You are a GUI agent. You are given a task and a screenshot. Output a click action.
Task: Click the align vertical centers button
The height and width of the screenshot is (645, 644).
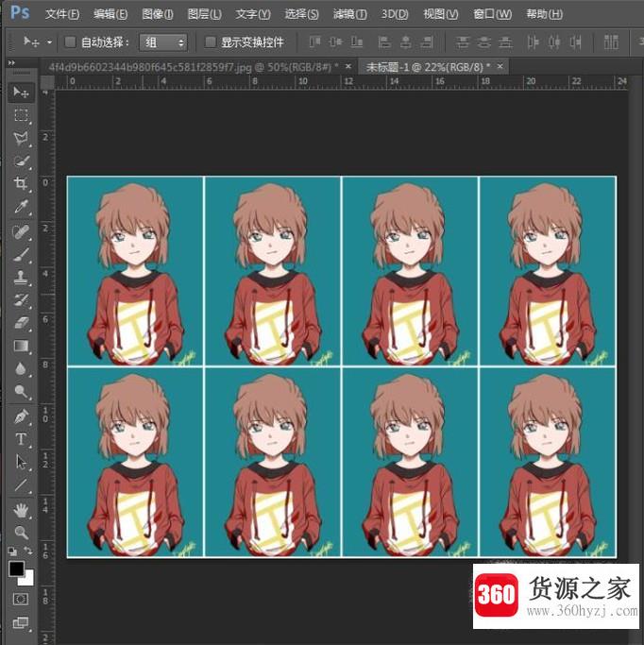[x=335, y=42]
